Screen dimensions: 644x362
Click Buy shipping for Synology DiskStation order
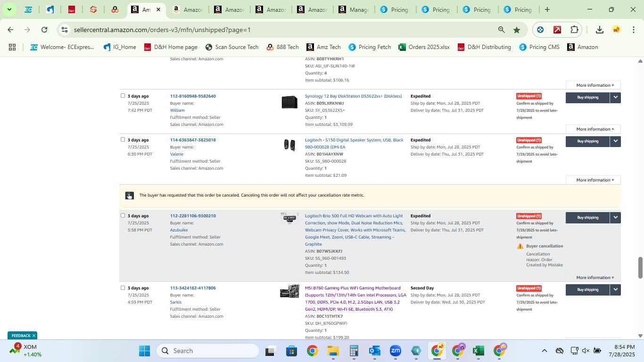point(587,98)
